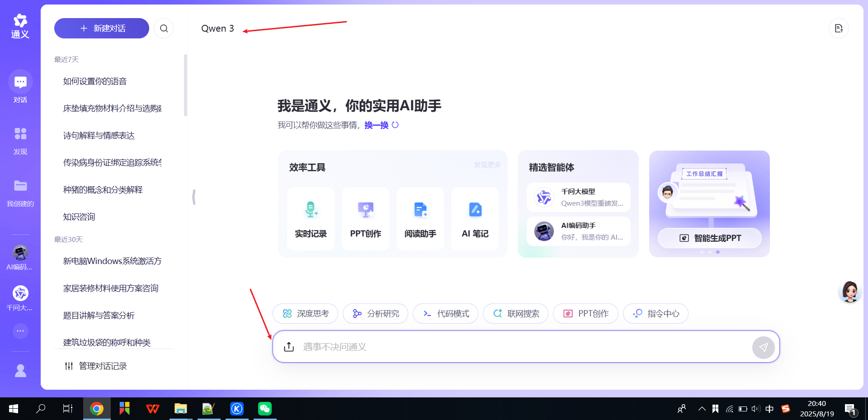Click the 通义 logo in the sidebar
The image size is (868, 420).
click(x=20, y=26)
